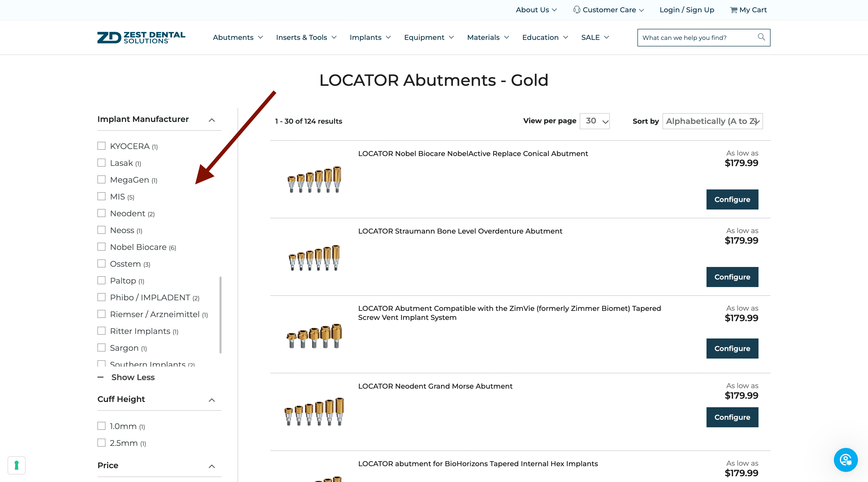This screenshot has height=482, width=868.
Task: Open LOCATOR Straumann Bone Level product title
Action: pos(460,231)
